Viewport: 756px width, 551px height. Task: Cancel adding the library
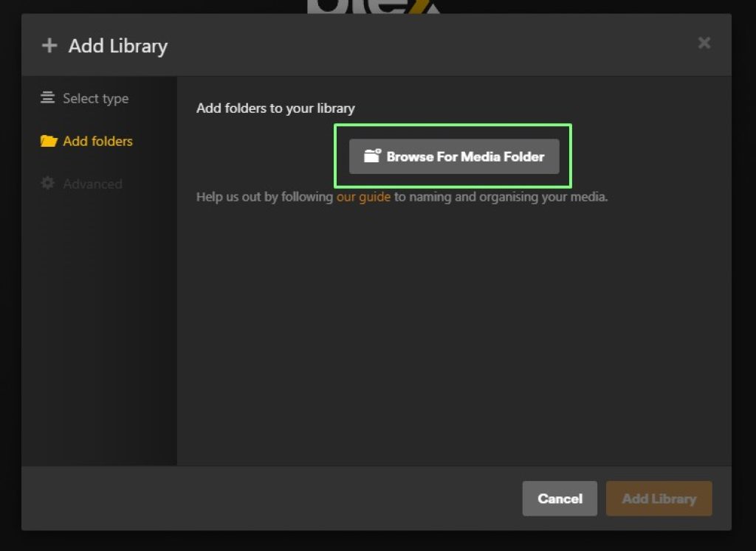coord(560,499)
